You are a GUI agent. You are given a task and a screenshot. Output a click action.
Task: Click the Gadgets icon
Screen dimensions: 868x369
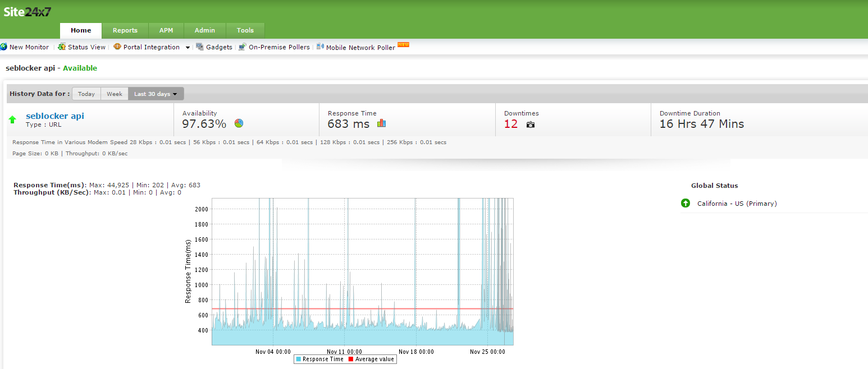200,47
